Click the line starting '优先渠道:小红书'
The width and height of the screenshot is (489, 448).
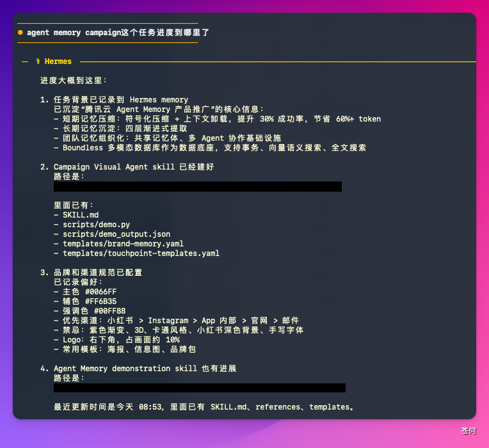point(176,321)
